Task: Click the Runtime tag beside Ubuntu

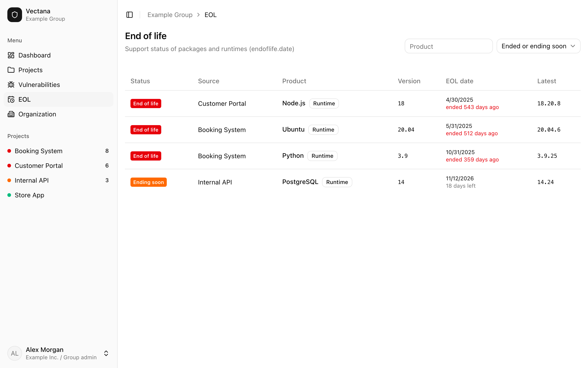Action: click(x=323, y=130)
